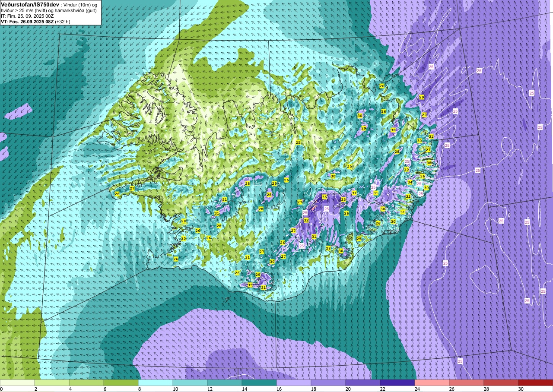Click the "0" tick label under the colour bar
This screenshot has width=553, height=392.
coord(1,389)
